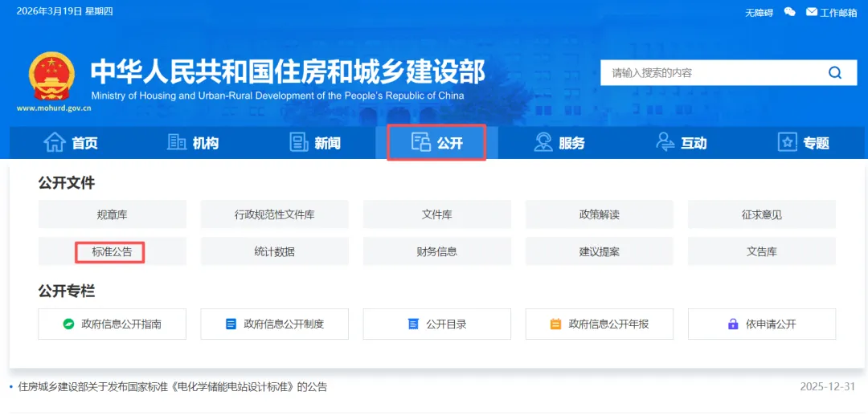This screenshot has width=868, height=416.
Task: Click green leaf icon of 政府信息公开指南
Action: pyautogui.click(x=68, y=324)
